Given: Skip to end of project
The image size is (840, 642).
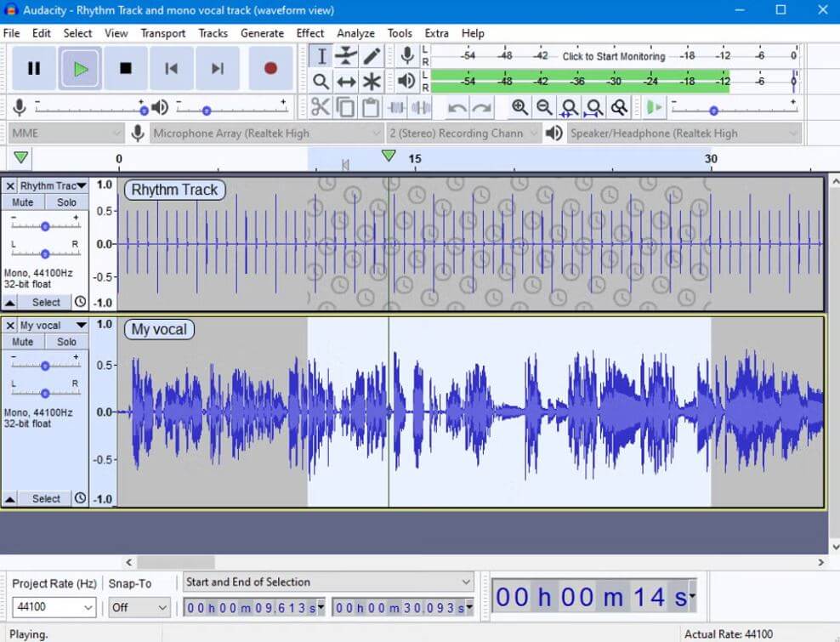Looking at the screenshot, I should [218, 69].
